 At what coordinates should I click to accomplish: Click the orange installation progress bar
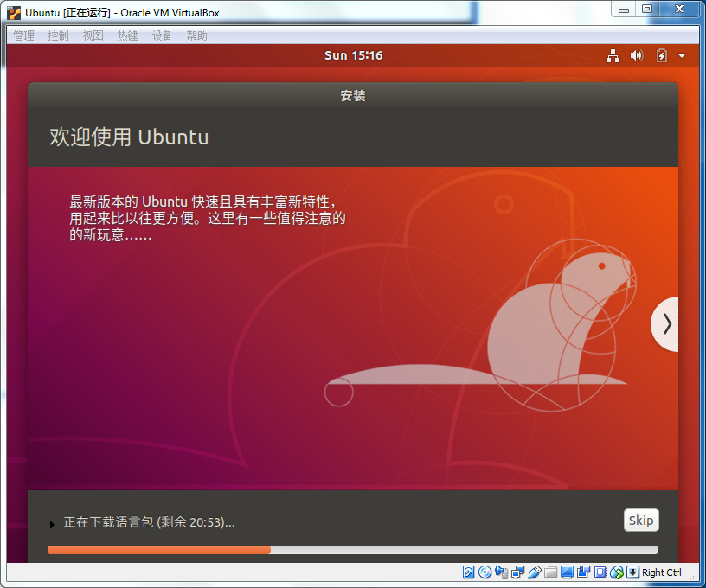352,550
